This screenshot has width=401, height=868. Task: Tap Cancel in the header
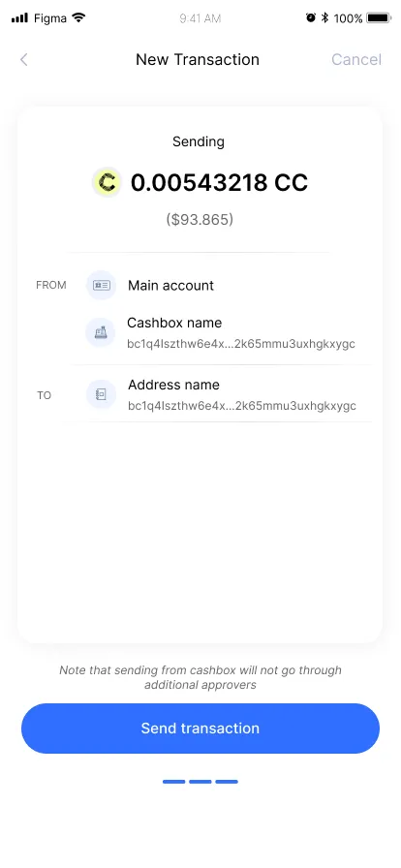tap(356, 60)
